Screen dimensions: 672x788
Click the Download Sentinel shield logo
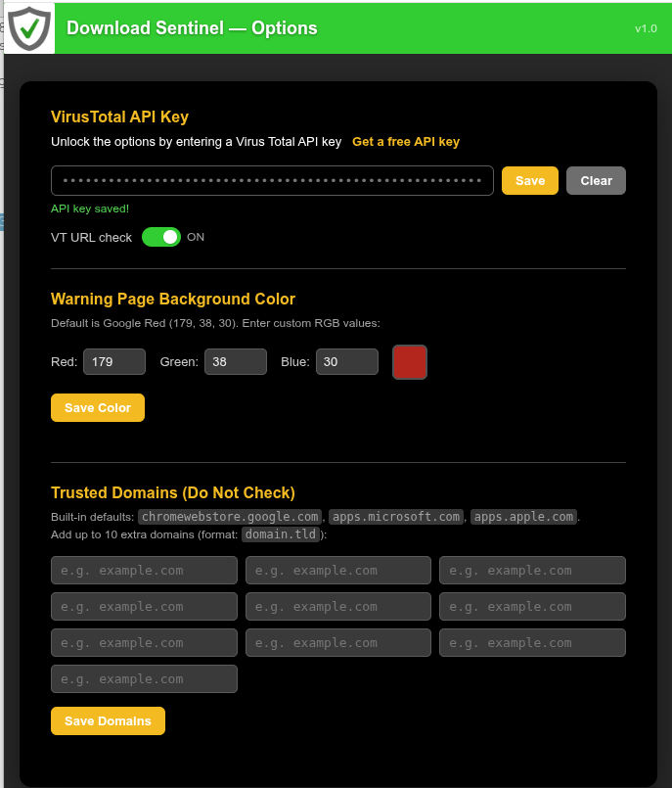[29, 28]
